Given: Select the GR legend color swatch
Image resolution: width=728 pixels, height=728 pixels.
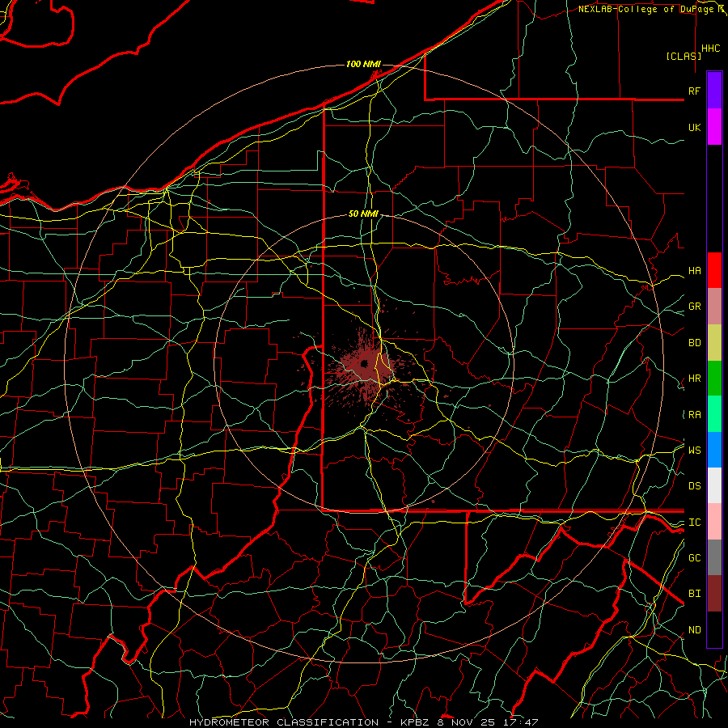Looking at the screenshot, I should coord(714,307).
